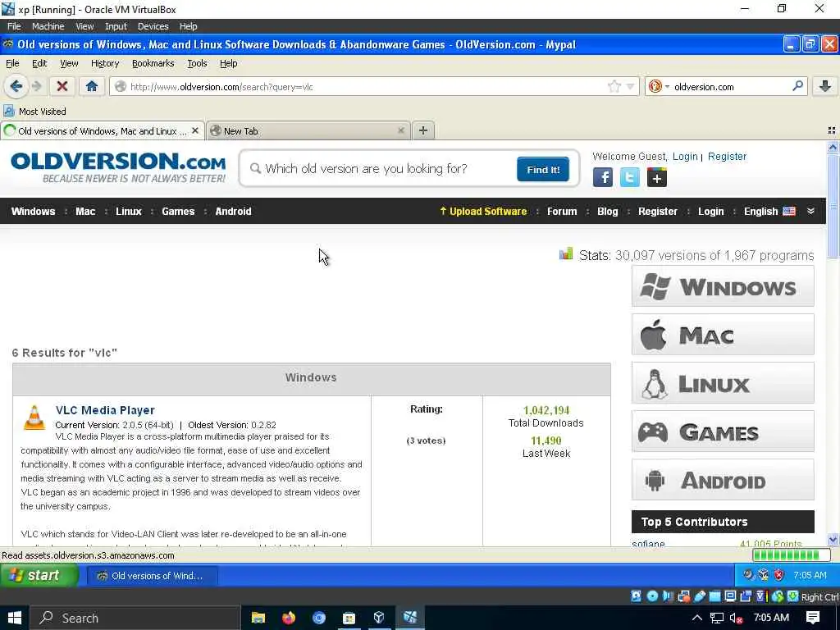Screen dimensions: 840x630
Task: Open the URL history dropdown arrow
Action: tap(631, 87)
